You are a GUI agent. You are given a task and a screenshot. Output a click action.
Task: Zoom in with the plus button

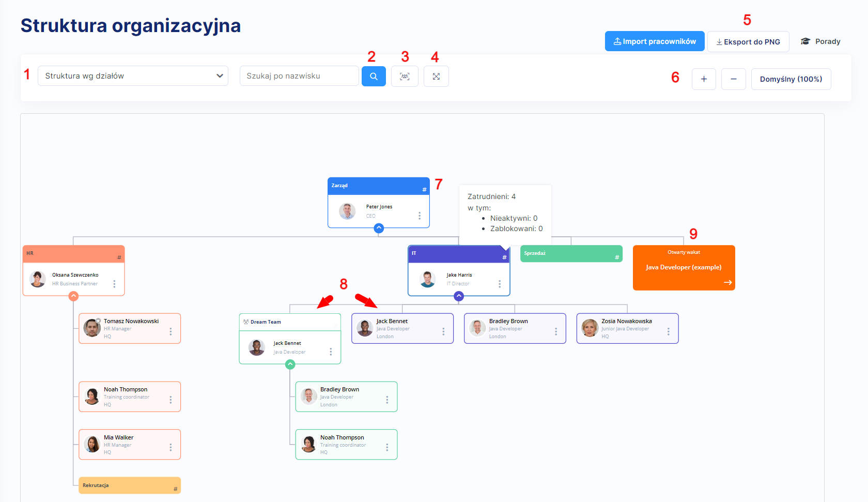pyautogui.click(x=704, y=79)
